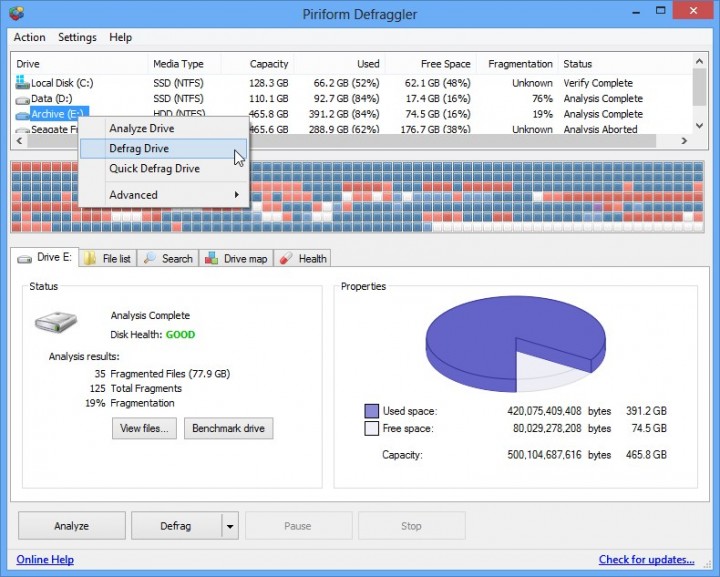Click the Data (D:) drive icon
Viewport: 720px width, 577px height.
point(22,100)
